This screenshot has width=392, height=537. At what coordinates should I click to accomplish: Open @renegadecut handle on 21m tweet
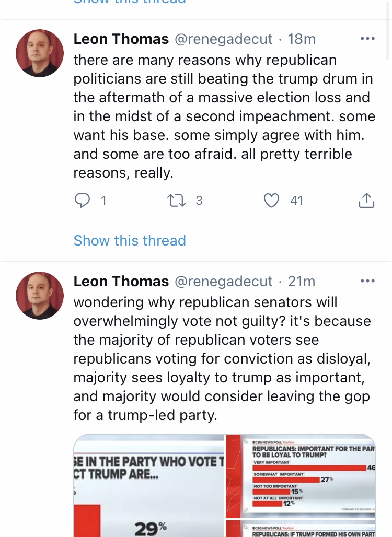coord(224,282)
